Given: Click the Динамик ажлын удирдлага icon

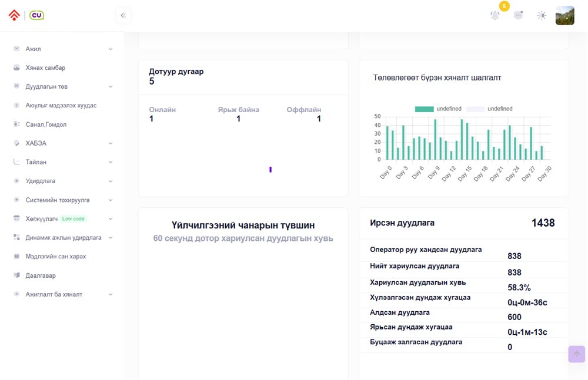Looking at the screenshot, I should point(16,237).
